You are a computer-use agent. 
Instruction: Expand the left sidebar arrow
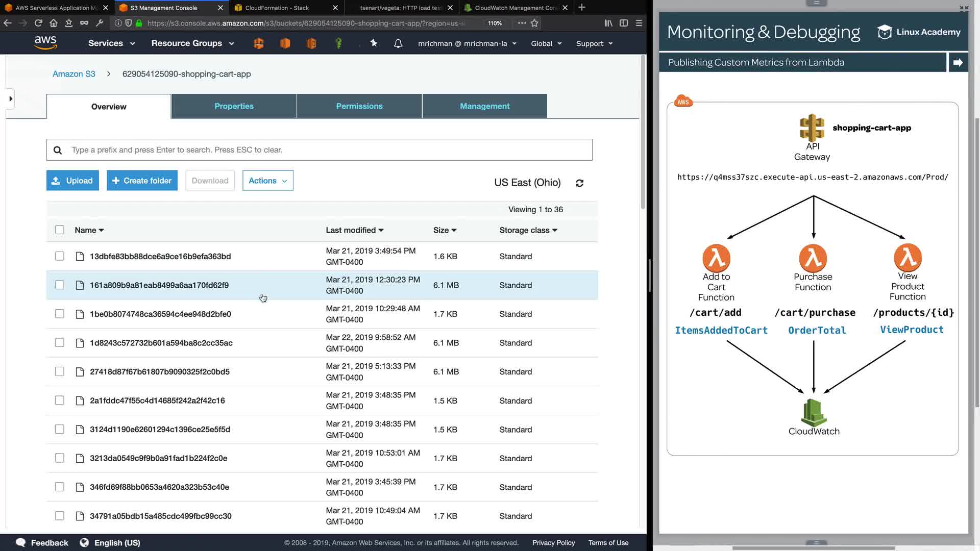(11, 98)
